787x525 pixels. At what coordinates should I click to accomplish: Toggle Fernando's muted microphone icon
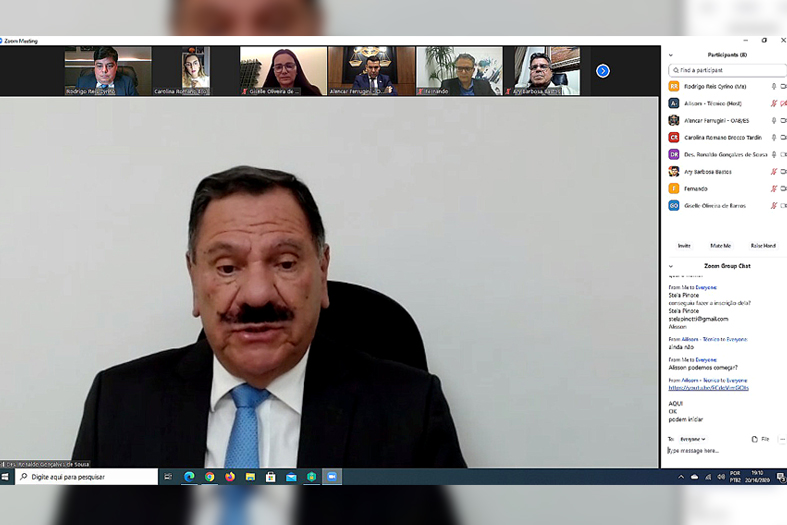774,189
